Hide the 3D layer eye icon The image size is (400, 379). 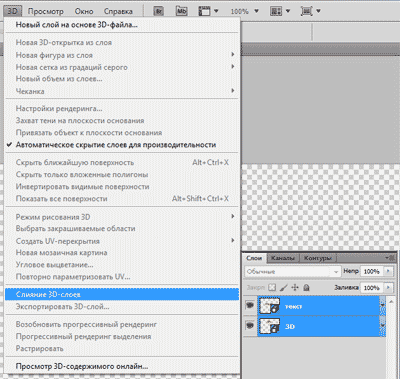pyautogui.click(x=250, y=325)
